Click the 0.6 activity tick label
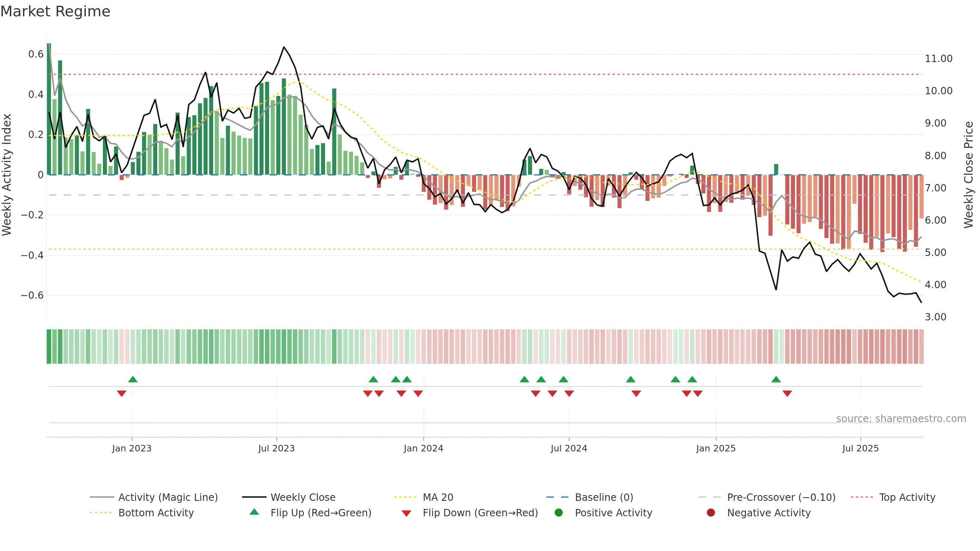The image size is (980, 551). pos(36,54)
